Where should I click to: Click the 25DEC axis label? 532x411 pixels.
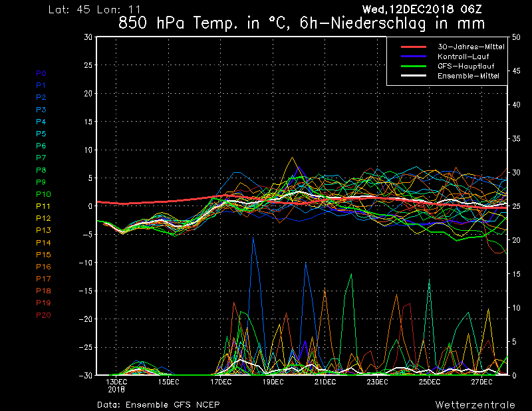pyautogui.click(x=430, y=382)
